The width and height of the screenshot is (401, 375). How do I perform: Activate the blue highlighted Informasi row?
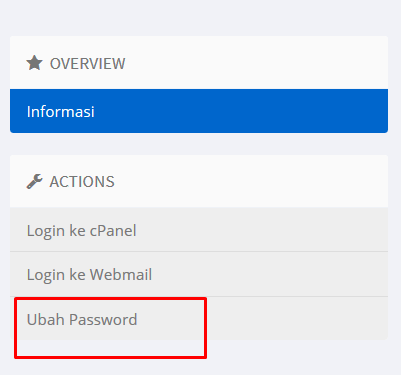pos(199,111)
